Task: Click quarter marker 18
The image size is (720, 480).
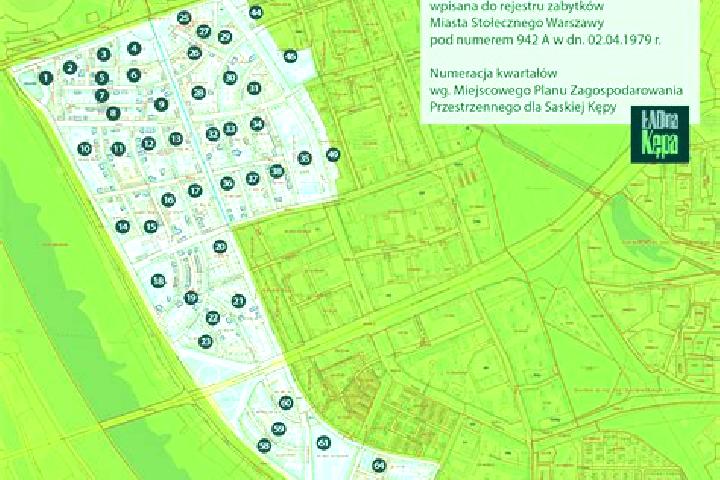Action: (x=158, y=281)
